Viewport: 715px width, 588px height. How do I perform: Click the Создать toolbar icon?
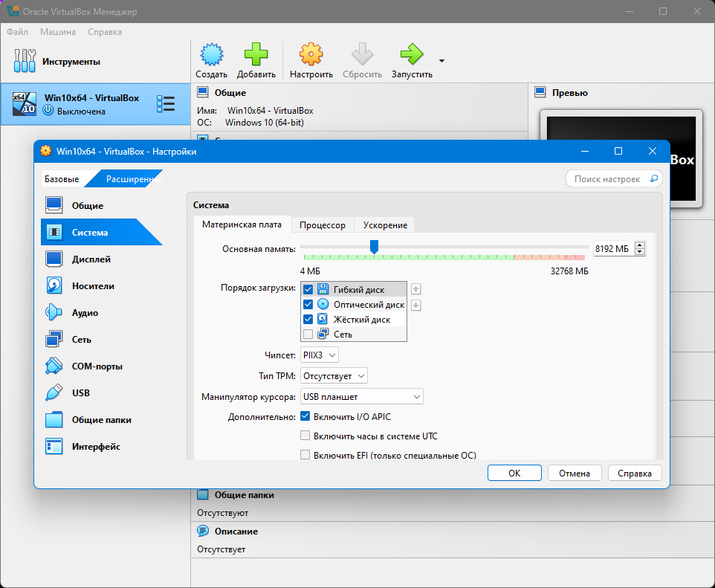(212, 61)
